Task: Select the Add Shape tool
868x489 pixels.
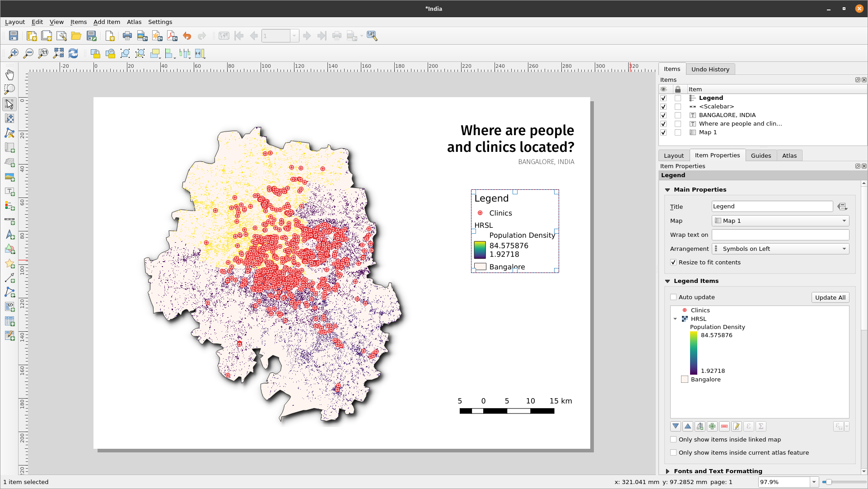Action: coord(9,249)
